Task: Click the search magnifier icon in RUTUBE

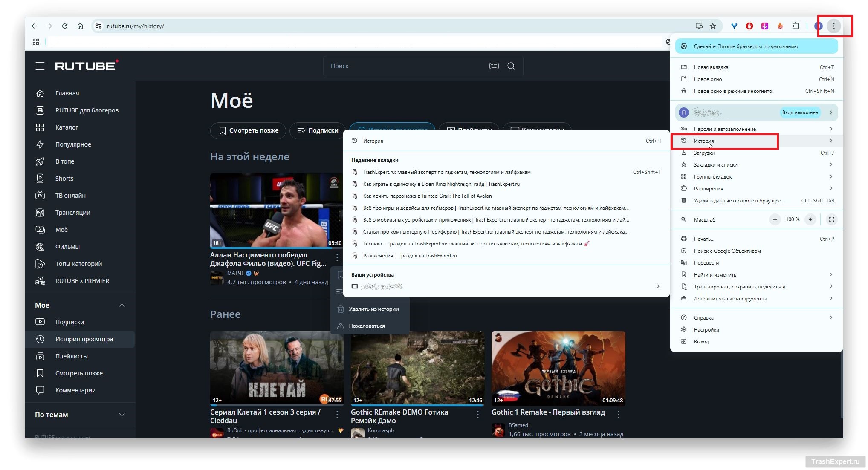Action: 511,66
